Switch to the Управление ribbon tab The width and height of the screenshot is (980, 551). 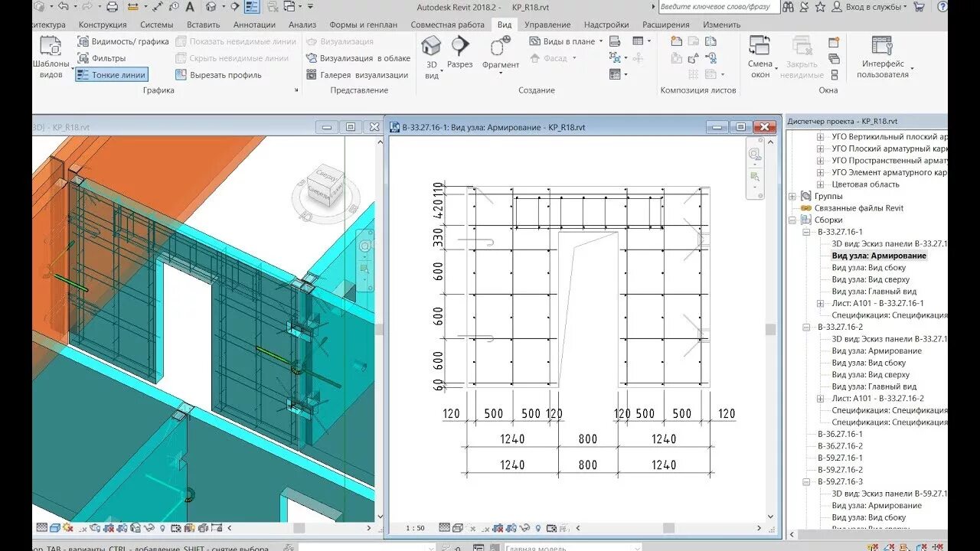(x=547, y=24)
